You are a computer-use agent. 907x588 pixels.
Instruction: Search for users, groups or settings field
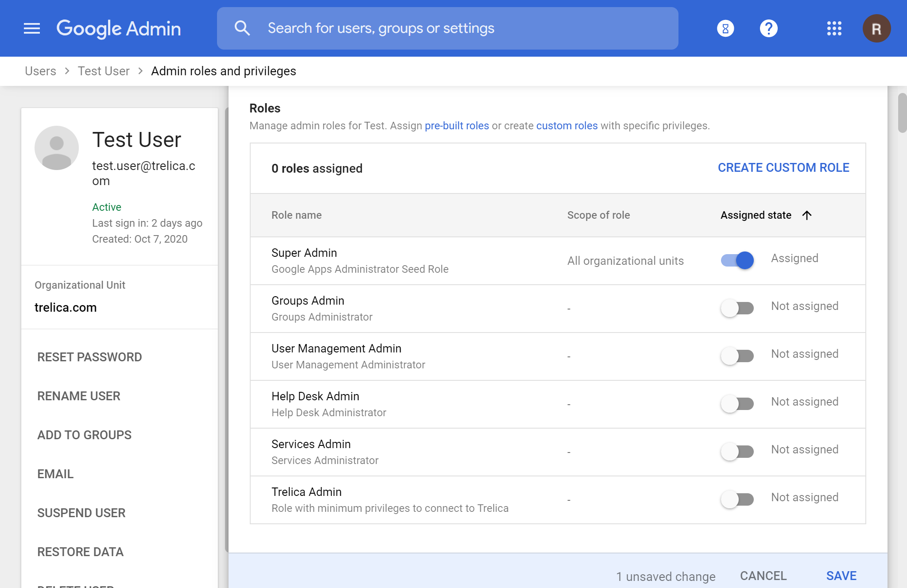pyautogui.click(x=447, y=28)
